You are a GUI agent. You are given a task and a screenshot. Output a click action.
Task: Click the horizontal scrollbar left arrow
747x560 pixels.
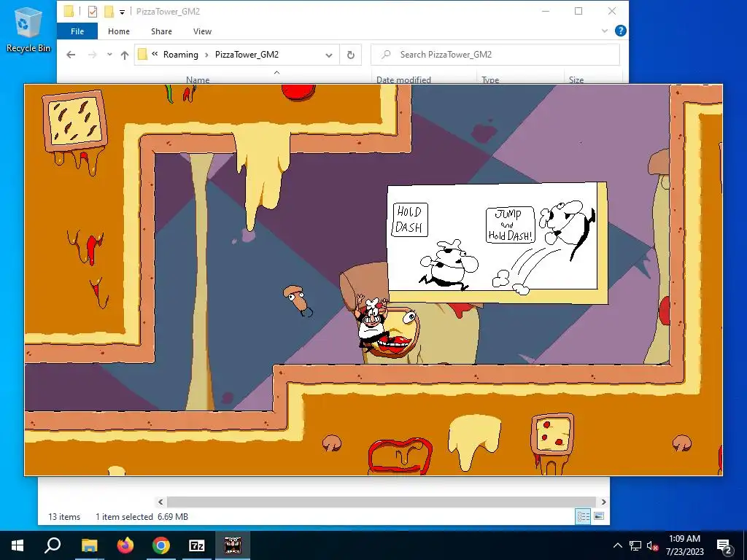pyautogui.click(x=160, y=502)
